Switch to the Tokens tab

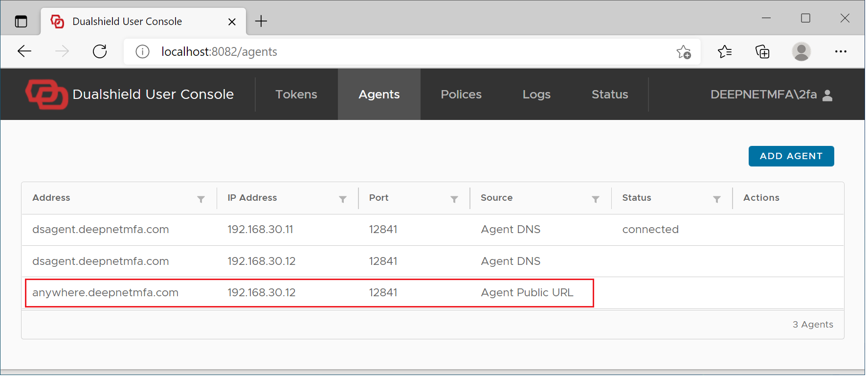tap(296, 94)
